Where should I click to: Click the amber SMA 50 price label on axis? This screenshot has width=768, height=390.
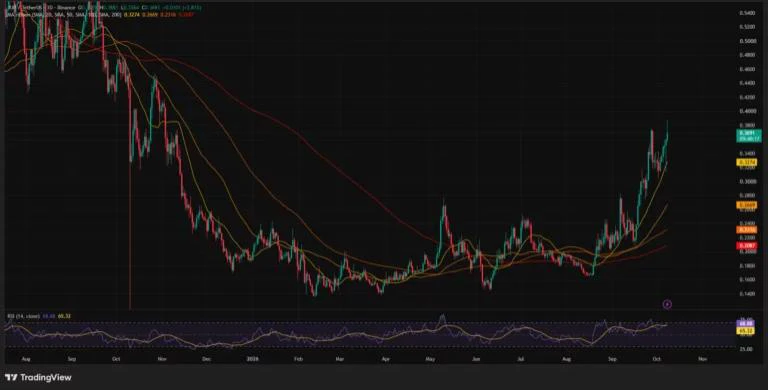pyautogui.click(x=747, y=205)
